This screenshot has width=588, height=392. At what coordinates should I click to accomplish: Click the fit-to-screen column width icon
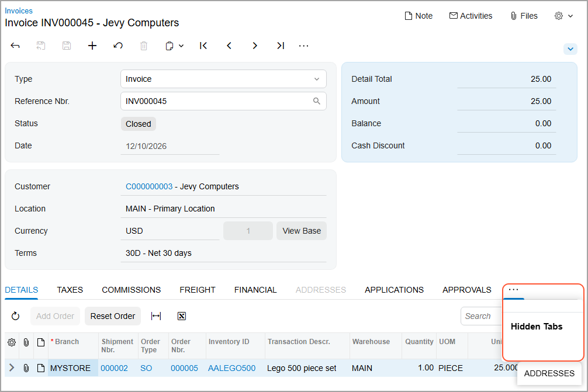coord(156,316)
